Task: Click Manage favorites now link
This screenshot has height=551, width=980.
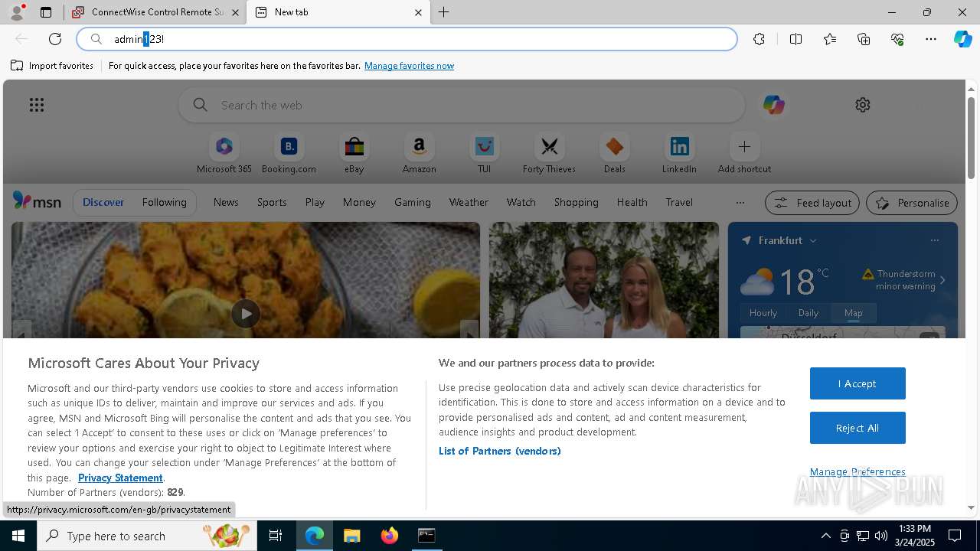Action: pyautogui.click(x=409, y=66)
